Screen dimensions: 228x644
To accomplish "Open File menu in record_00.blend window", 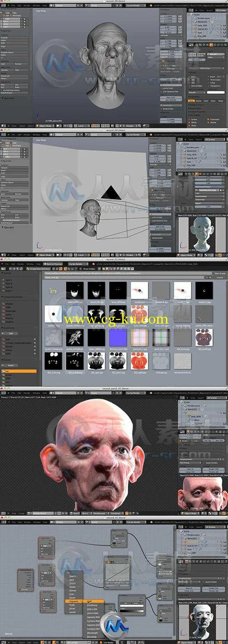I will (x=13, y=6).
